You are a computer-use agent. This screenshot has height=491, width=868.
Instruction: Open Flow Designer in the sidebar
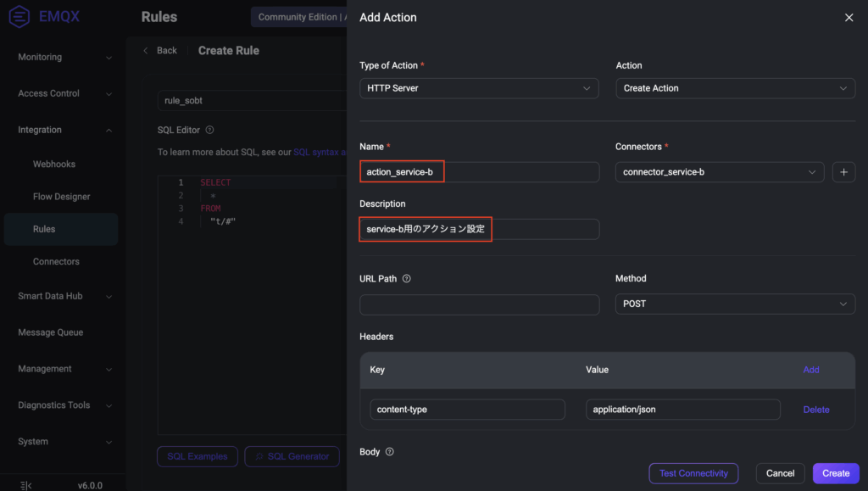pos(61,197)
